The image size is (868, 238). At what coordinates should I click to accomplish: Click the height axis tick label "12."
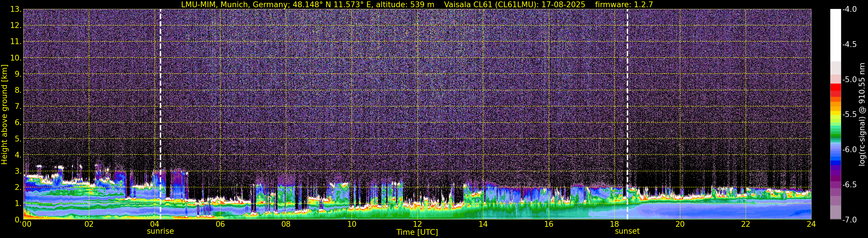(x=16, y=26)
